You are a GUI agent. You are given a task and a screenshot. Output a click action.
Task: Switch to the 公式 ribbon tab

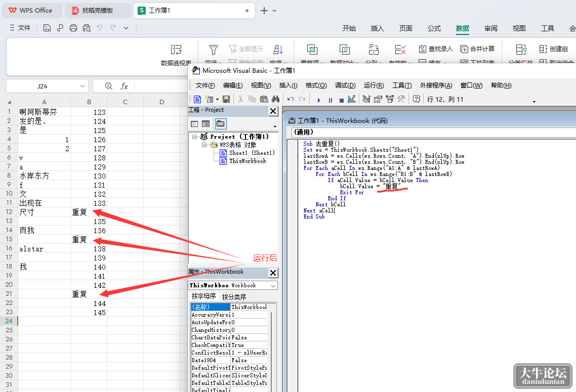434,28
